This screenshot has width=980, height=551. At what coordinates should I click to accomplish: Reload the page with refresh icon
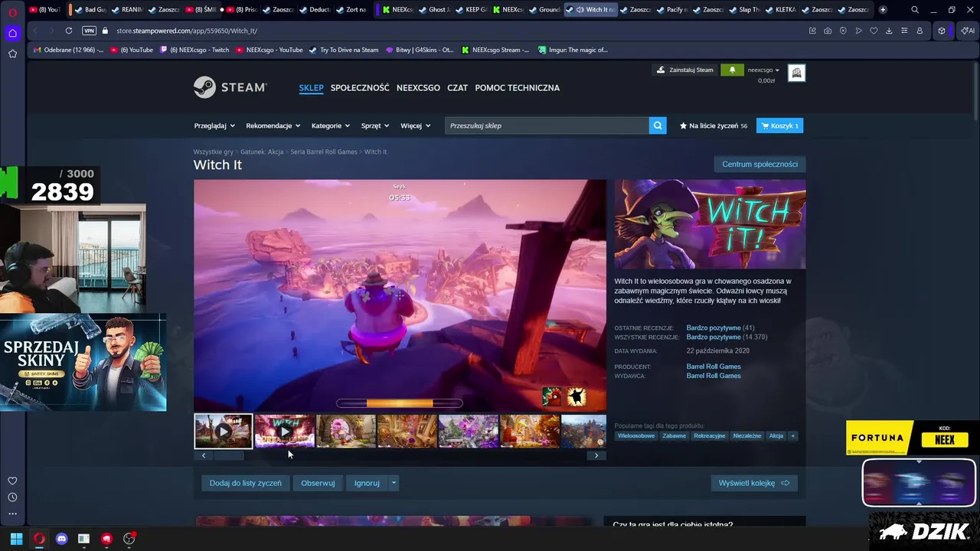[68, 31]
